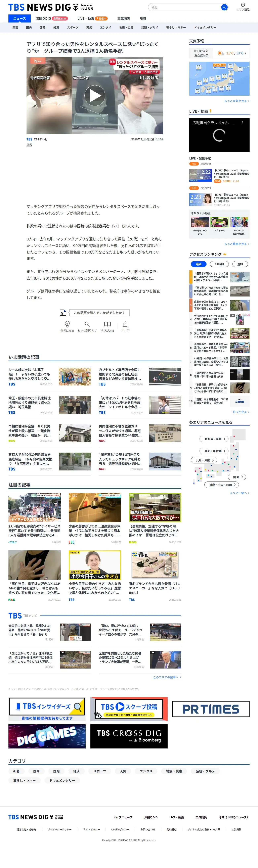Open ドキュメンタリー in the sub navigation

pyautogui.click(x=205, y=28)
